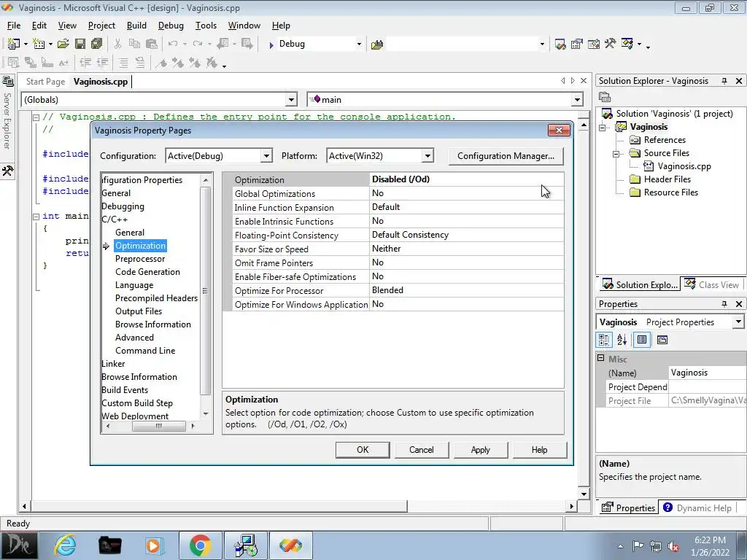
Task: Click Properties icon in Solution Explorer toolbar
Action: tap(605, 97)
